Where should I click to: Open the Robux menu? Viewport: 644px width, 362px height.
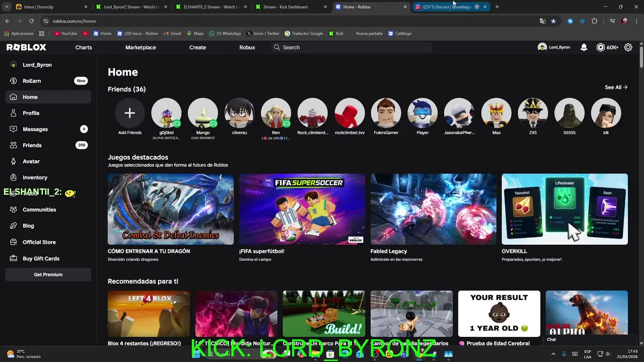pyautogui.click(x=247, y=47)
